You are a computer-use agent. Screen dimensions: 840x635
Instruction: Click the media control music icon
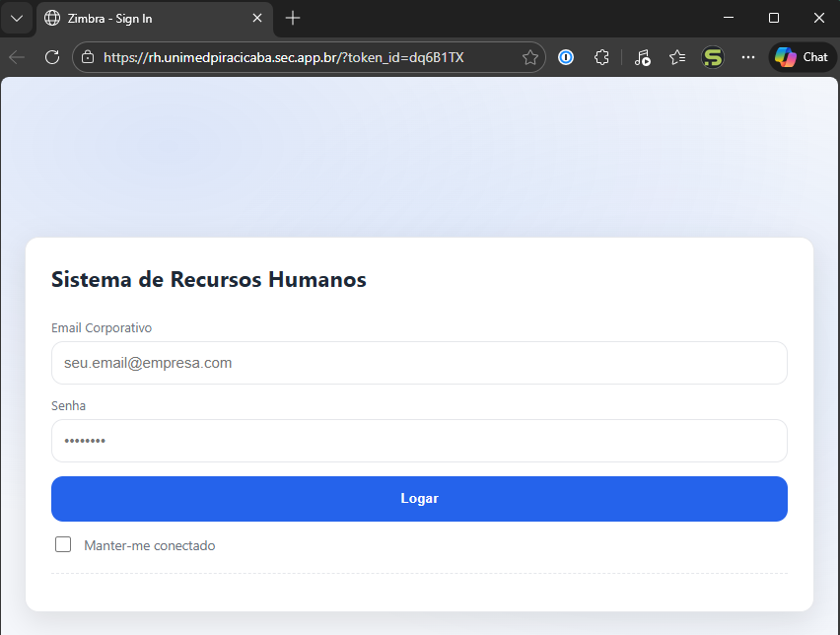point(642,57)
